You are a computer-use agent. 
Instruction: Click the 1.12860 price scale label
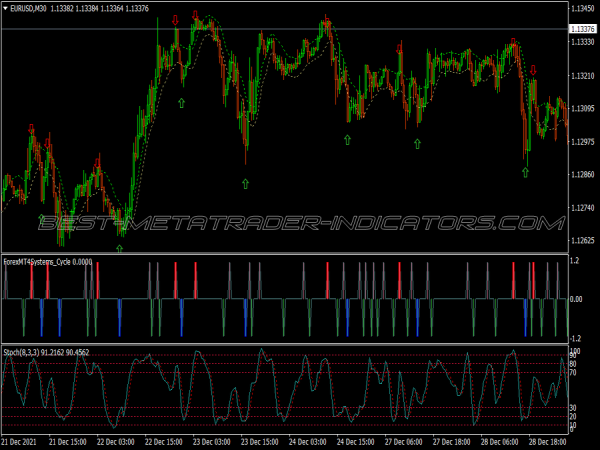(583, 174)
